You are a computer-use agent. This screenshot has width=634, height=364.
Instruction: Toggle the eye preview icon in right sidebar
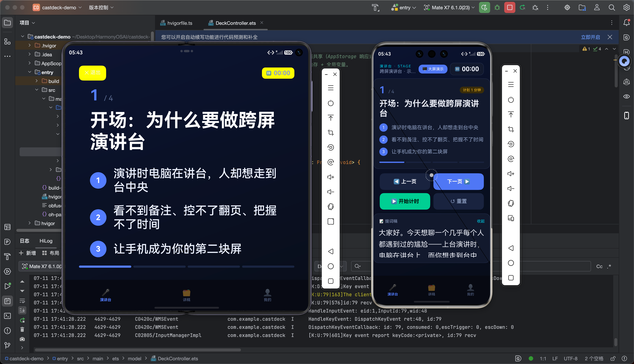pos(626,96)
